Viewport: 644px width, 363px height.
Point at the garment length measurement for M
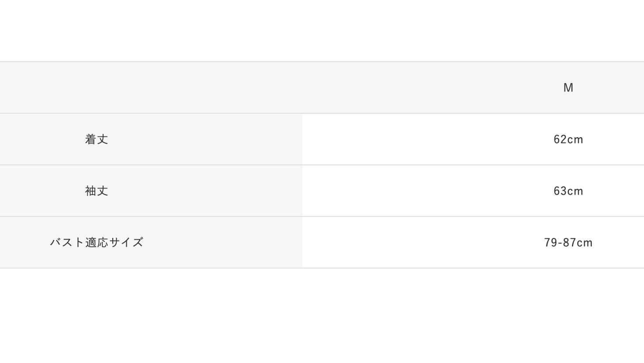(568, 139)
